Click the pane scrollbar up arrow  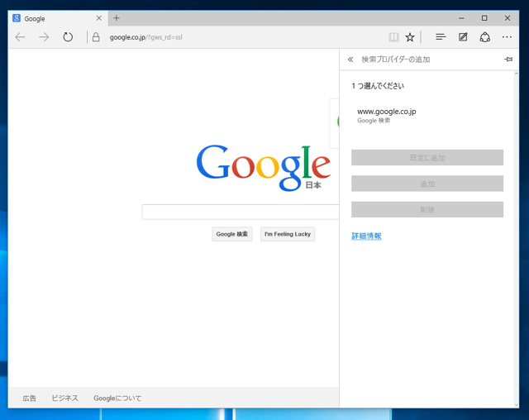coord(516,74)
